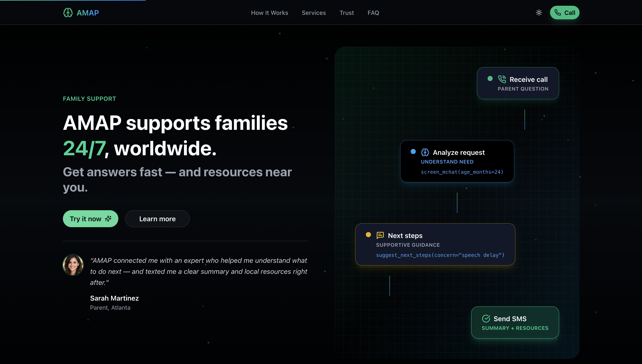Click the AMAP brand name text
The width and height of the screenshot is (642, 364).
[x=88, y=13]
